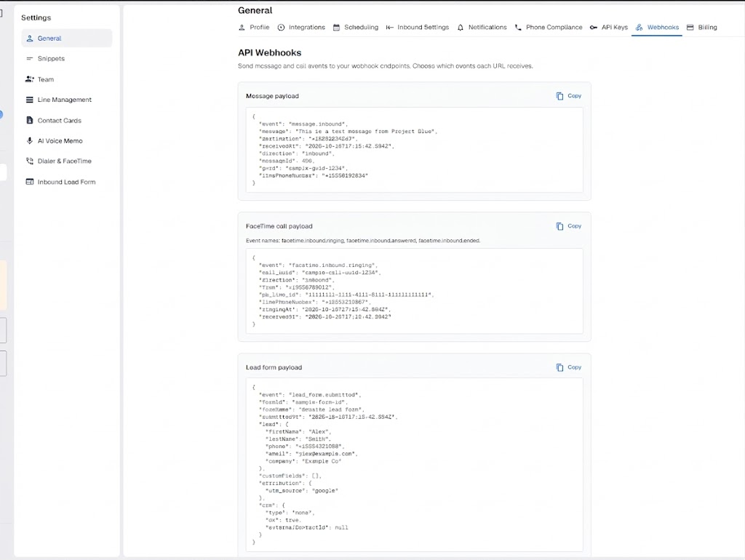Open Inbound Lead Form settings
Image resolution: width=745 pixels, height=560 pixels.
(66, 182)
